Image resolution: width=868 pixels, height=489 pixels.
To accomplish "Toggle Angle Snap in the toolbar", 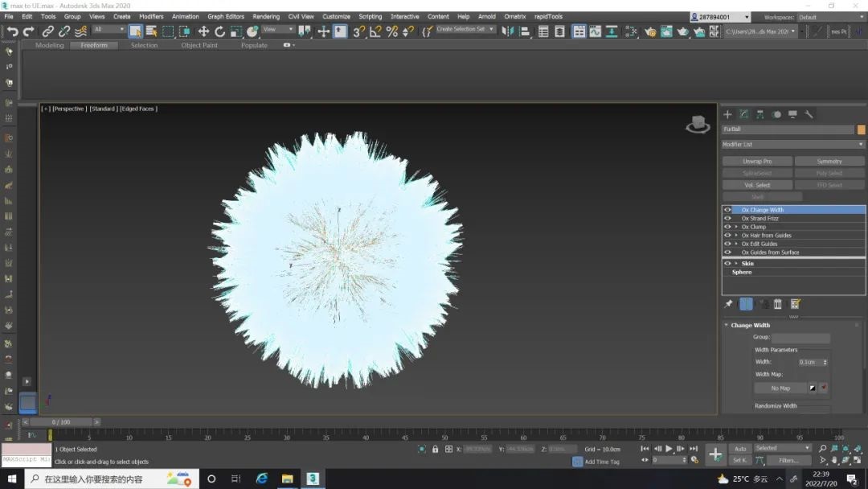I will [375, 31].
